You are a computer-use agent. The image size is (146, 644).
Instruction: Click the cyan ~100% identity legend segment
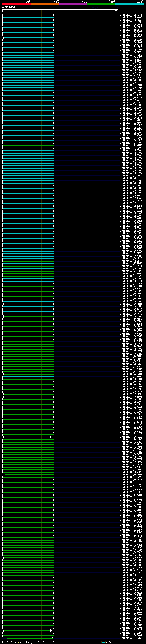tap(130, 4)
